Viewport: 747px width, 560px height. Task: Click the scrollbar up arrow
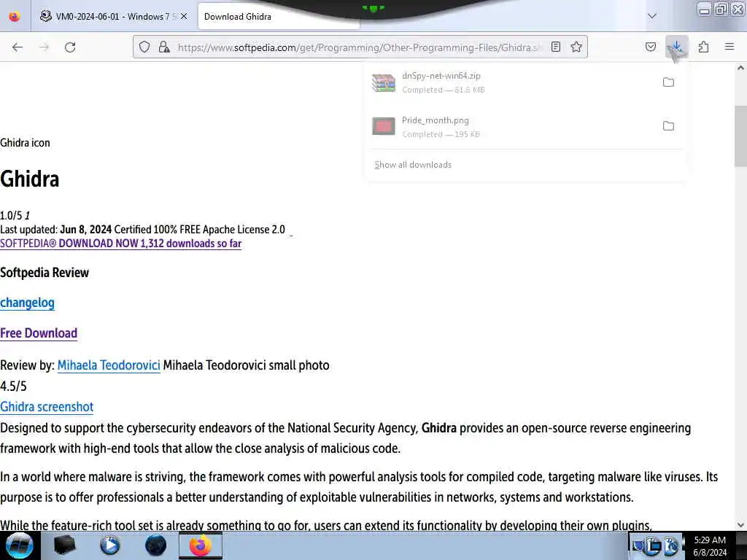[740, 68]
